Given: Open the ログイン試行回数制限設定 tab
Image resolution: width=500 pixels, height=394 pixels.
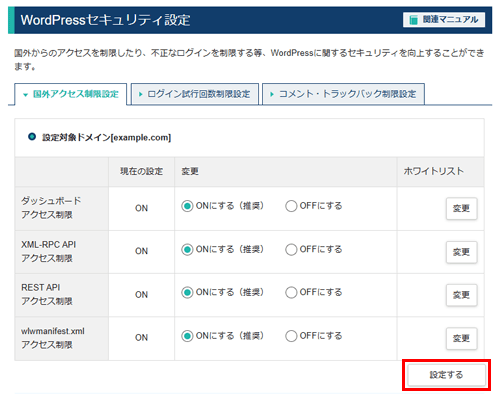Looking at the screenshot, I should tap(195, 94).
